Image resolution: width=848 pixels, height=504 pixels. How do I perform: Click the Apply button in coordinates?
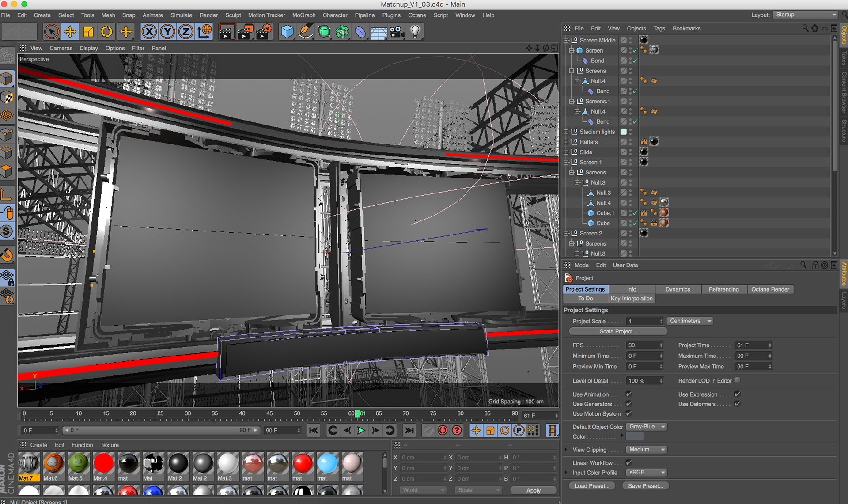533,490
